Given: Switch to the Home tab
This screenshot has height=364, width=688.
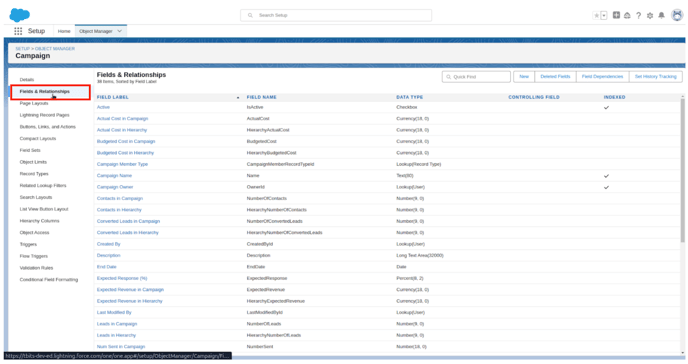Looking at the screenshot, I should point(64,31).
